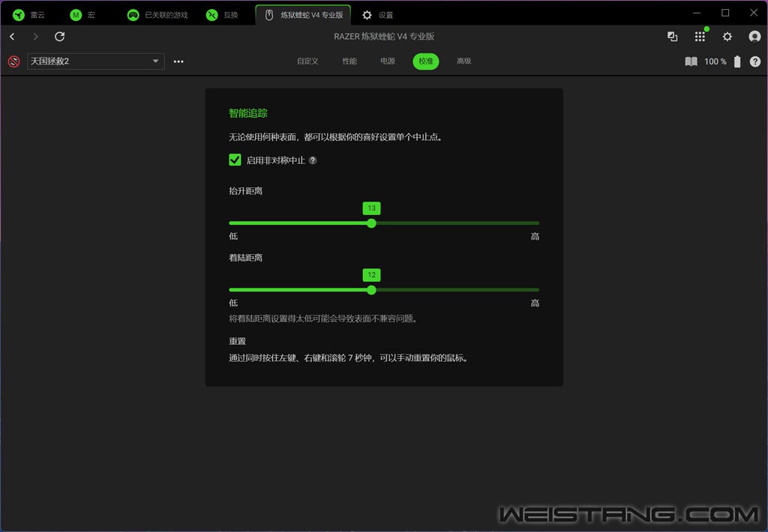Screen dimensions: 768x532
Task: Open the user guide book icon
Action: click(691, 61)
